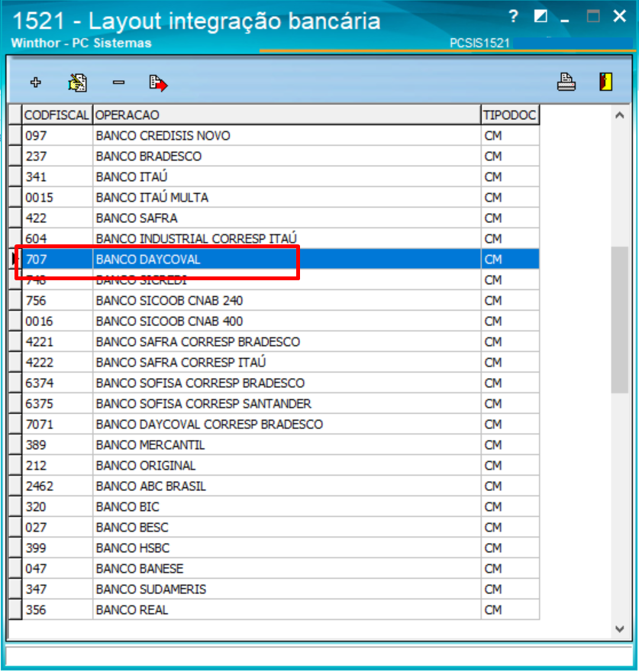This screenshot has height=672, width=639.
Task: Select row BANCO MERCANTIL
Action: (273, 444)
